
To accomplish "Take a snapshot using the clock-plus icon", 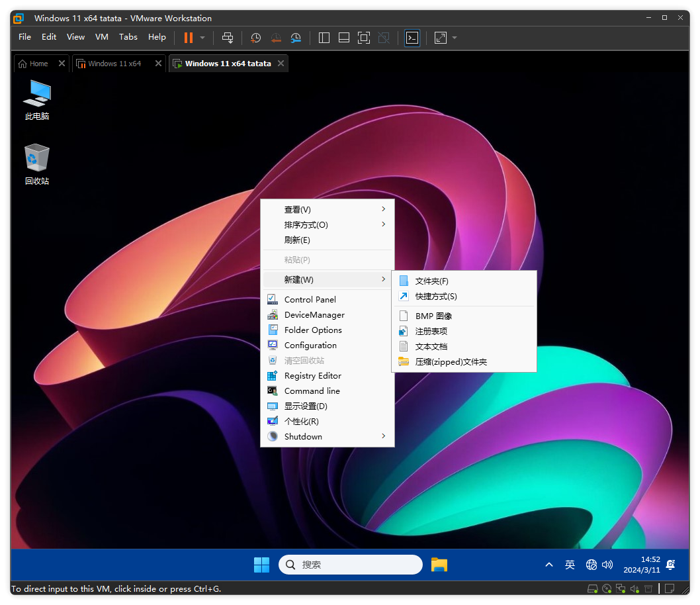I will pos(255,38).
